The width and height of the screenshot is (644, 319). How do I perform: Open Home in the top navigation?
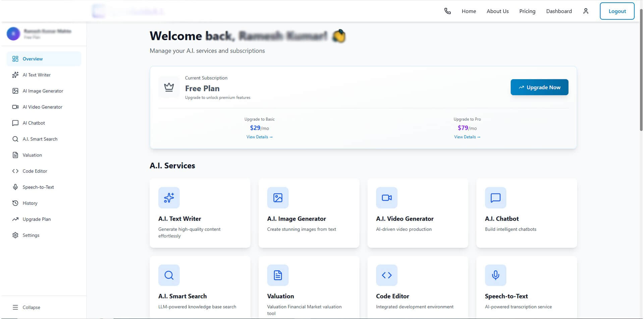point(469,11)
